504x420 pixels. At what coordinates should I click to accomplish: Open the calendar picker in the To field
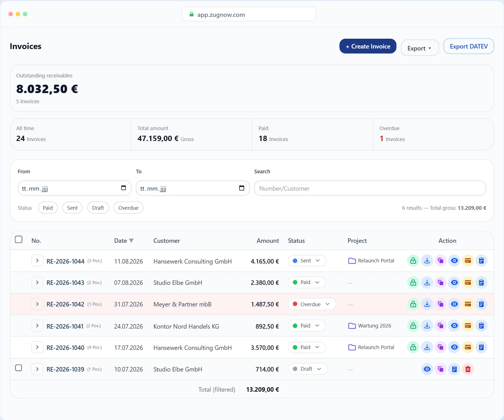[x=242, y=188]
